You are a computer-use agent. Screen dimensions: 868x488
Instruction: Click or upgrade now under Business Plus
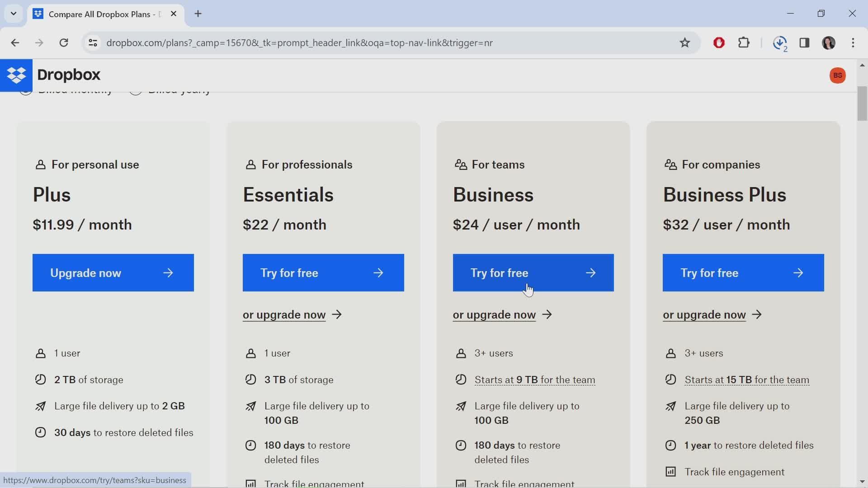712,314
